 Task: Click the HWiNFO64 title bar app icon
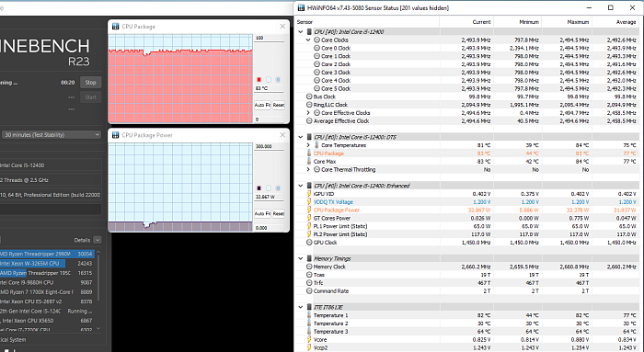[x=301, y=7]
